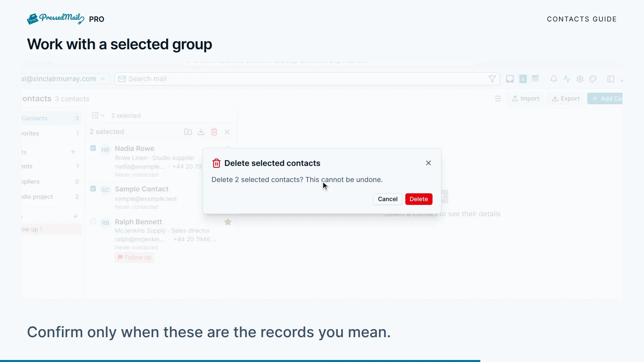
Task: Select the Contacts sidebar item
Action: pos(51,118)
